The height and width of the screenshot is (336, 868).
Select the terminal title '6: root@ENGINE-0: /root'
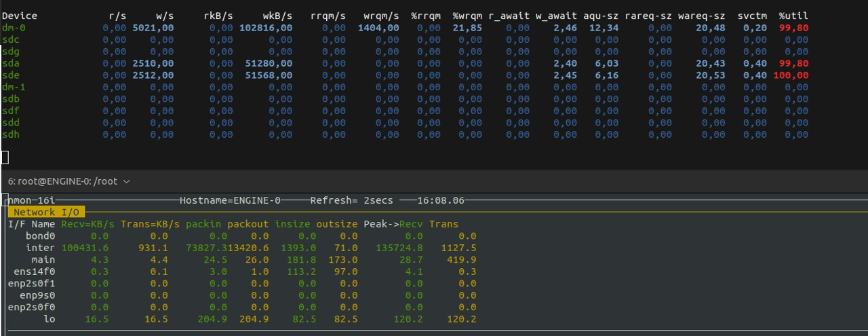click(62, 181)
